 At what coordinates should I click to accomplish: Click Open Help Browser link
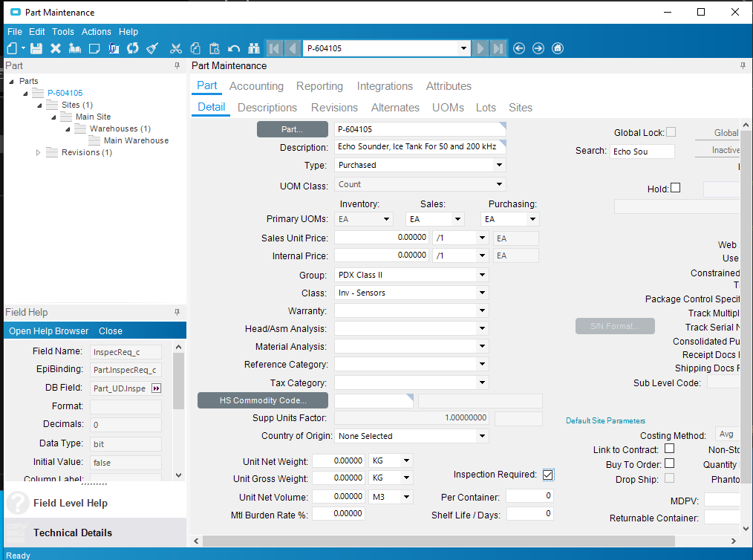pyautogui.click(x=48, y=331)
